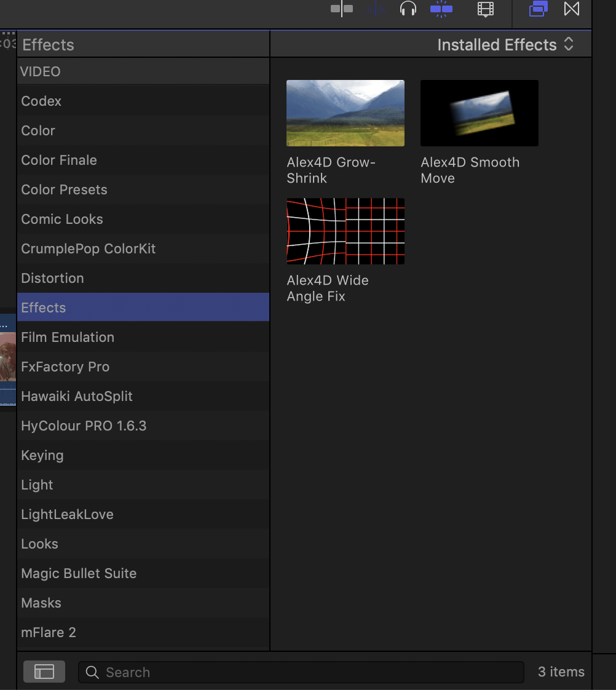
Task: Select the Color effects category
Action: coord(143,130)
